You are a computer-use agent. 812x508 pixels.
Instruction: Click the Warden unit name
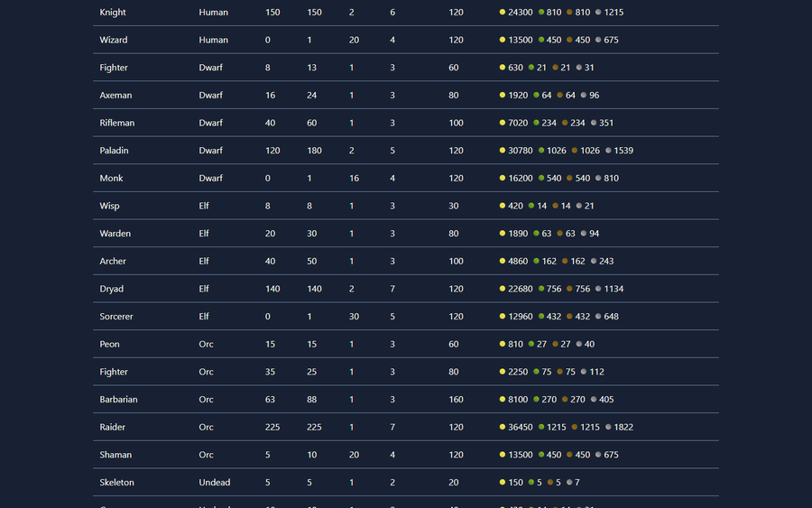point(115,234)
